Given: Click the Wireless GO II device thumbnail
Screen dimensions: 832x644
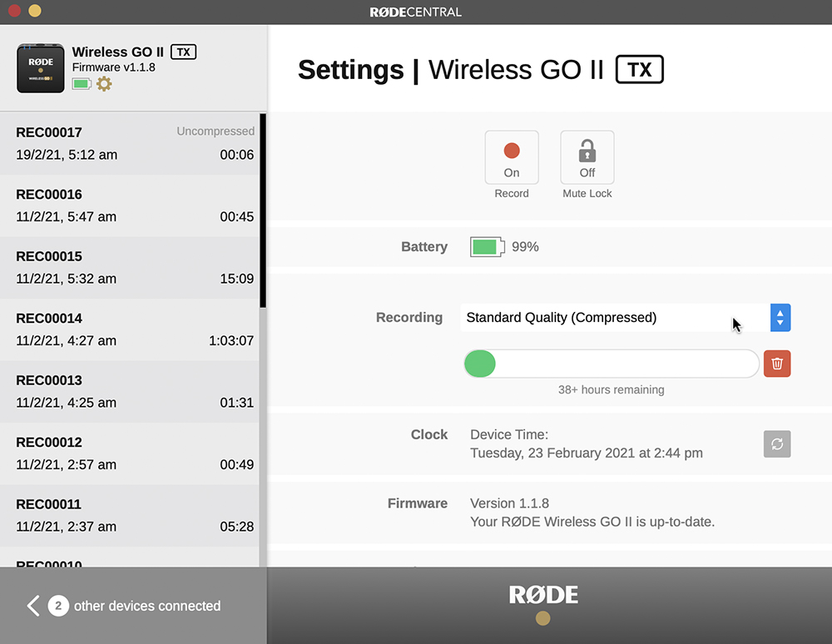Looking at the screenshot, I should coord(41,68).
